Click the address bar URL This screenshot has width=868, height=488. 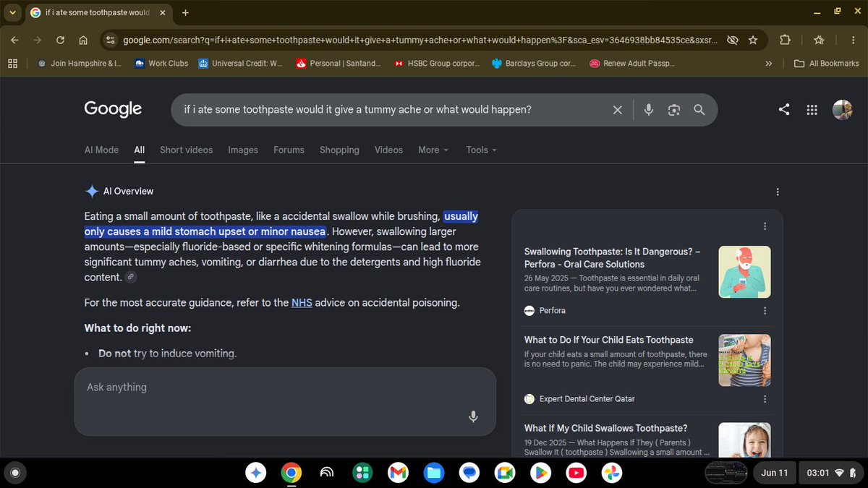click(420, 40)
